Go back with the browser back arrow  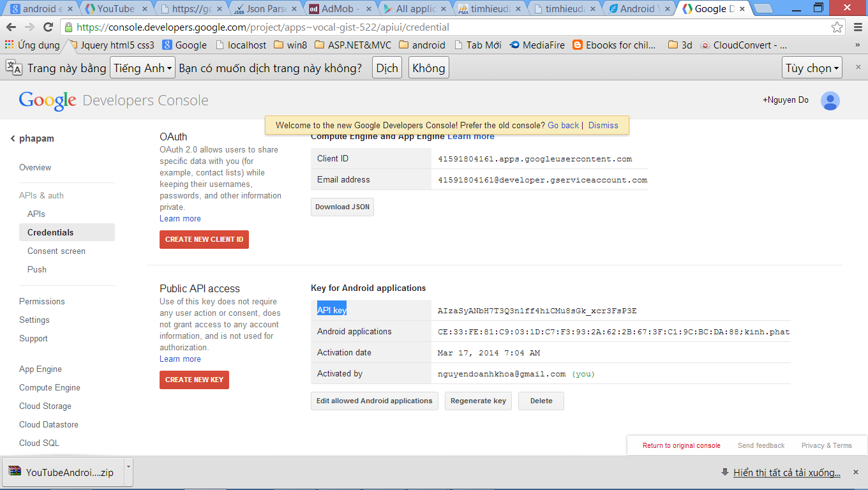click(11, 27)
